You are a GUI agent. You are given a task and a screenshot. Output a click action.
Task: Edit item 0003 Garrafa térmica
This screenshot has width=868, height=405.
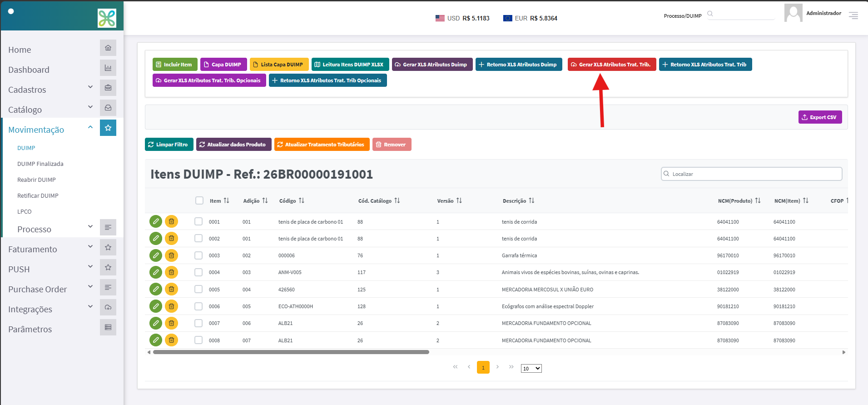click(156, 255)
